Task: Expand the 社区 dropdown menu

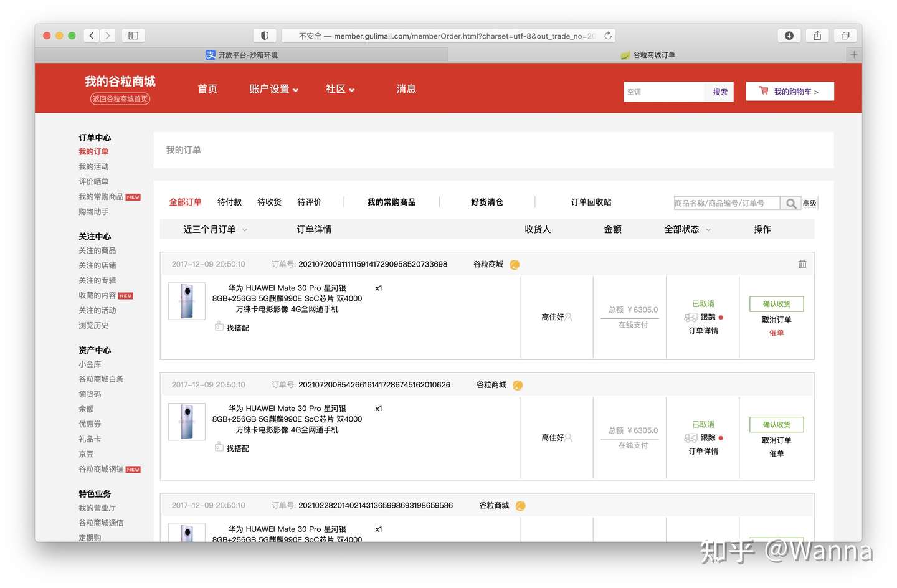Action: (340, 89)
